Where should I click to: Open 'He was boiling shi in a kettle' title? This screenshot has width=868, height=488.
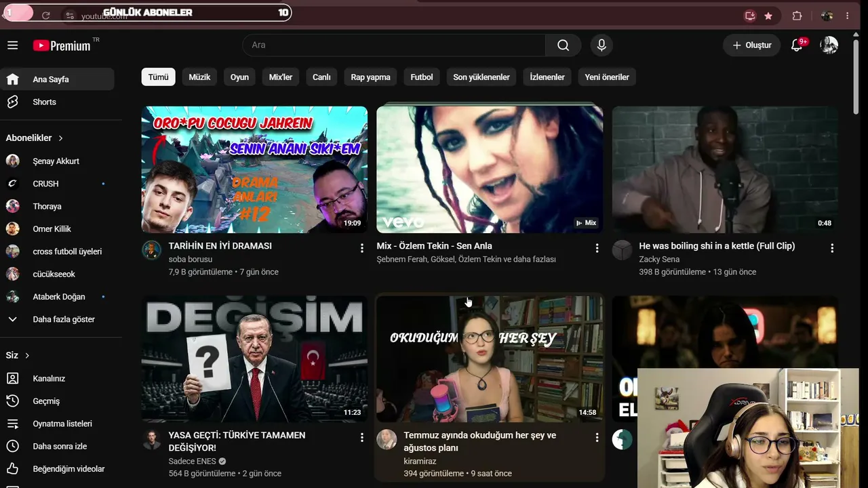[717, 246]
